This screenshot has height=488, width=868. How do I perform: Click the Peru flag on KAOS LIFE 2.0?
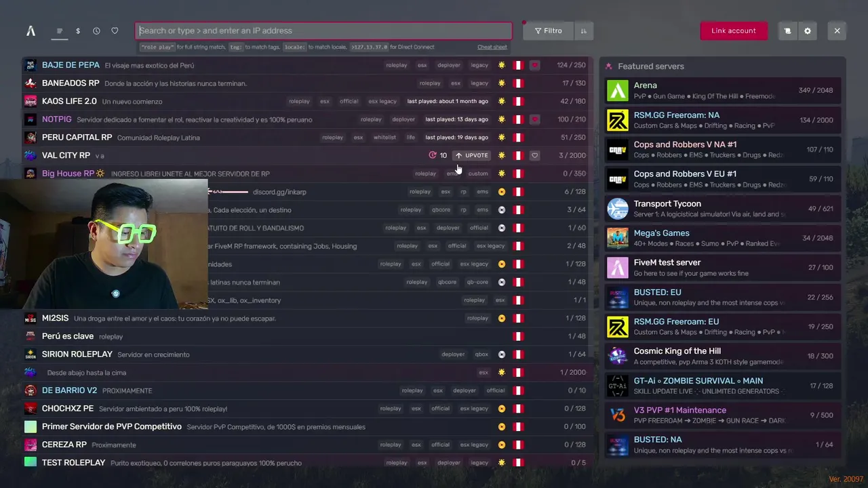click(x=518, y=101)
